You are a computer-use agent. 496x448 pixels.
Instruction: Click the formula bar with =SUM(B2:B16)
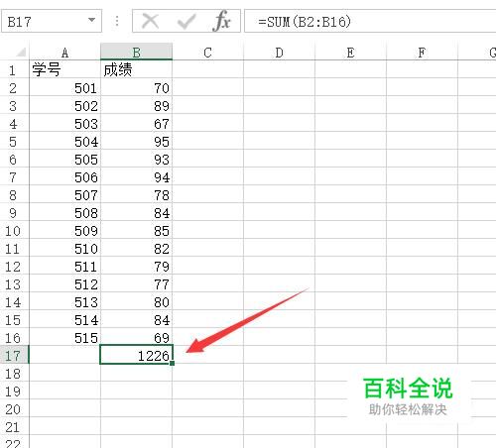370,22
